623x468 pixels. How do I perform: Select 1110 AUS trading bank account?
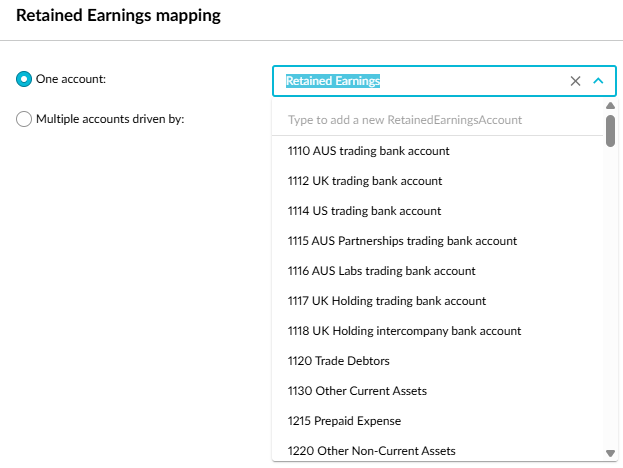368,151
